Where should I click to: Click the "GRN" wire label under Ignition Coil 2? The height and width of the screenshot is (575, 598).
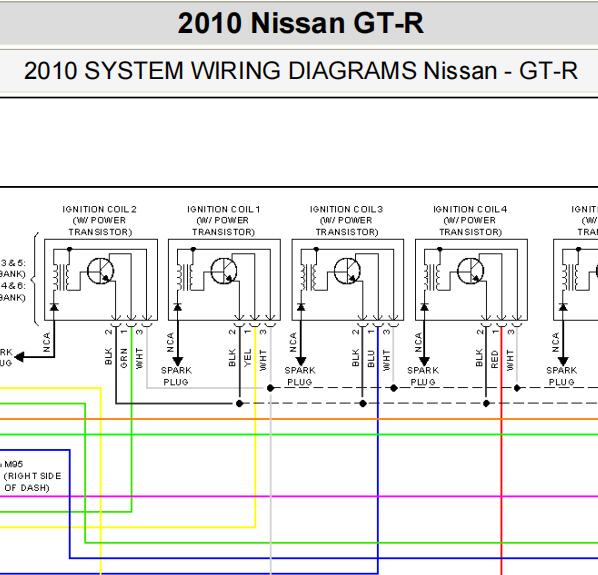point(124,358)
